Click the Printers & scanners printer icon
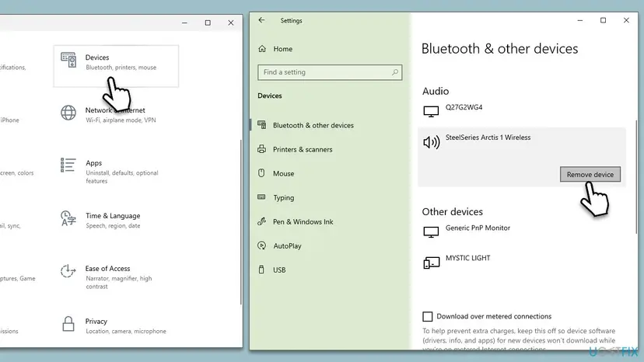The image size is (644, 362). (261, 149)
